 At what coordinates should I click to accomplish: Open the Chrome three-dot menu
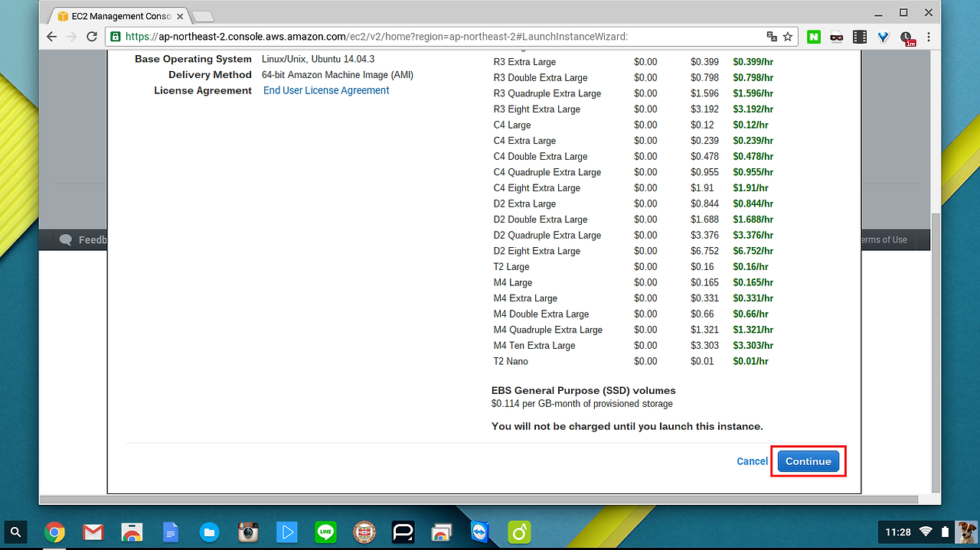929,36
